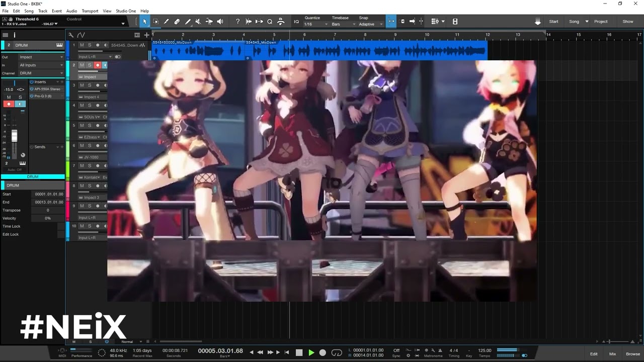The image size is (644, 362).
Task: Toggle the Inserts power button
Action: [x=32, y=81]
